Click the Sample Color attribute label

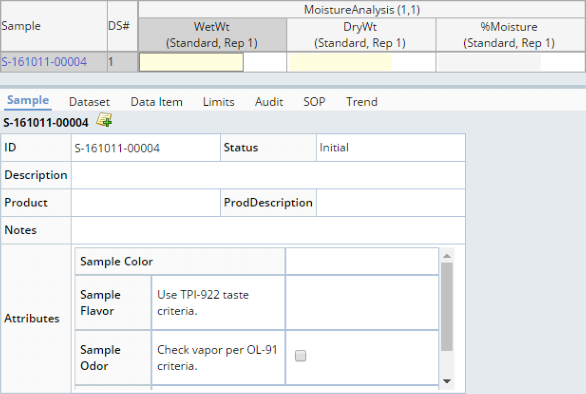click(x=117, y=261)
